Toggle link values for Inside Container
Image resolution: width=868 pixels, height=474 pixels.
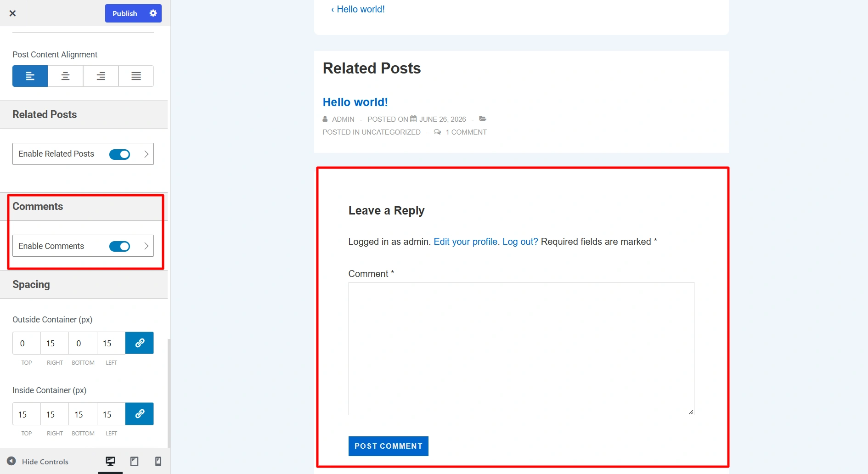140,414
